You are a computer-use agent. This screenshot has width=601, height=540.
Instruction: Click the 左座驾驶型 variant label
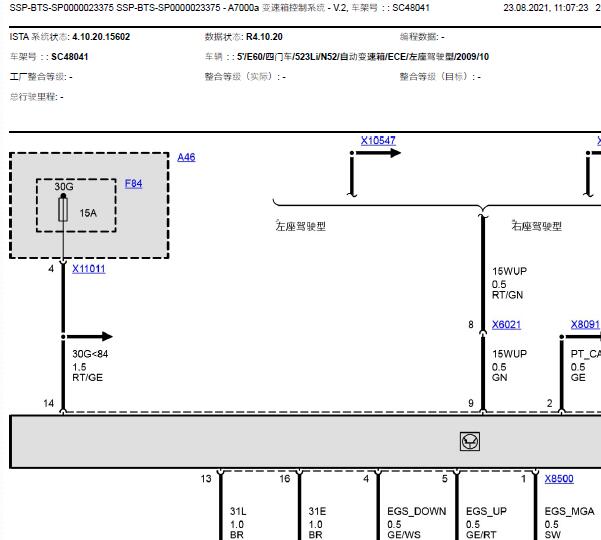pos(301,226)
